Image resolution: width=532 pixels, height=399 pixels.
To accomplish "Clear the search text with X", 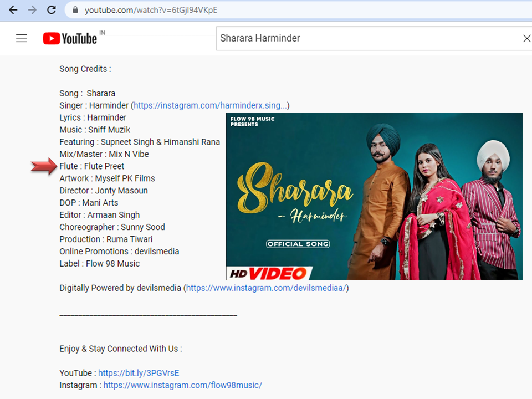I will [x=526, y=38].
